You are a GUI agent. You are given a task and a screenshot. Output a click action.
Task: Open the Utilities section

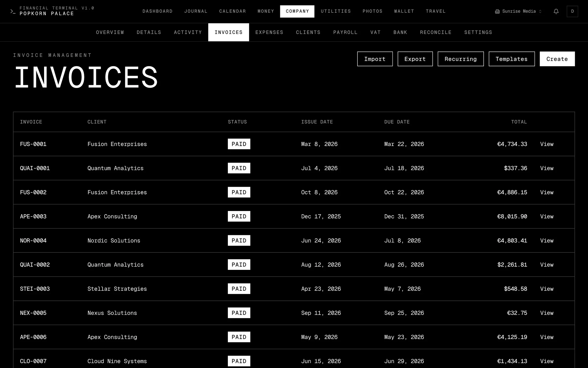pos(336,11)
